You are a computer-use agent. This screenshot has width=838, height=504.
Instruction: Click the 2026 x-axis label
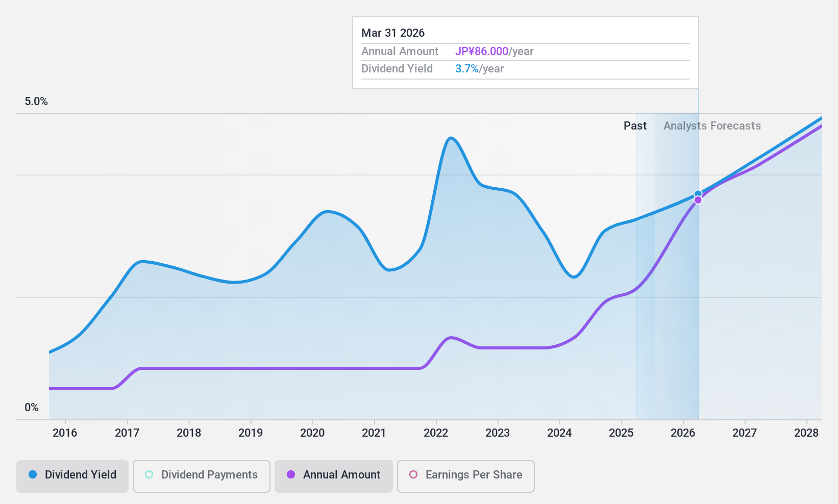[683, 433]
